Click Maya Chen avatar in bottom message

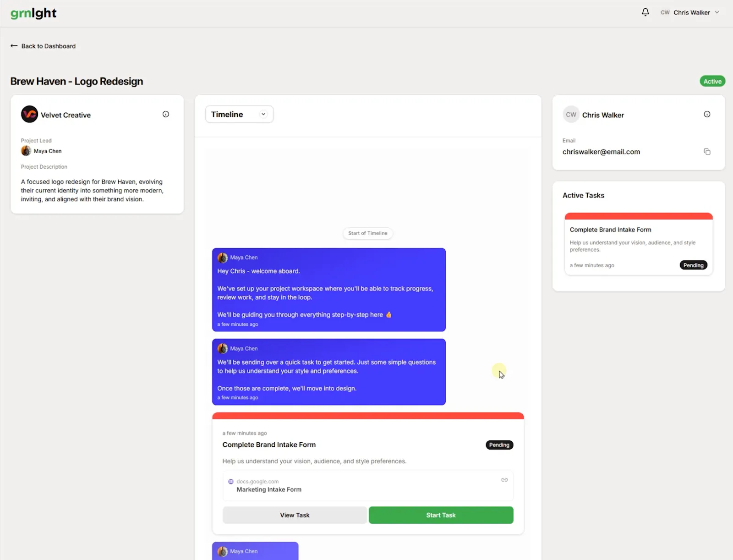click(x=223, y=551)
